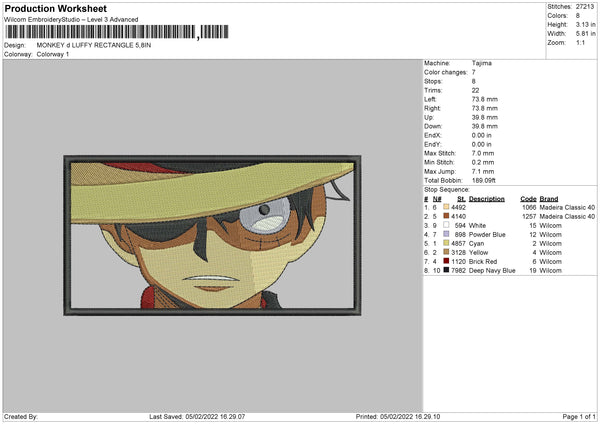Image resolution: width=600 pixels, height=424 pixels.
Task: Click the Min Stitch value '0.2 mm'
Action: click(x=483, y=162)
